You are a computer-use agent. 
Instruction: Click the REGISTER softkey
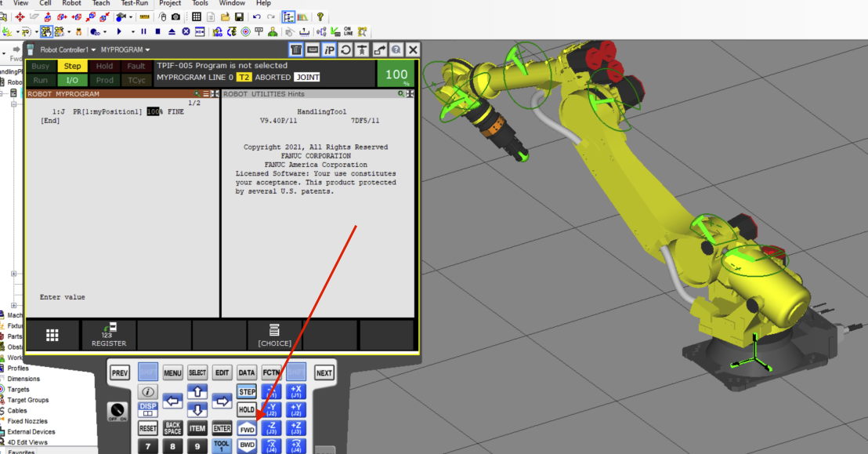tap(109, 336)
